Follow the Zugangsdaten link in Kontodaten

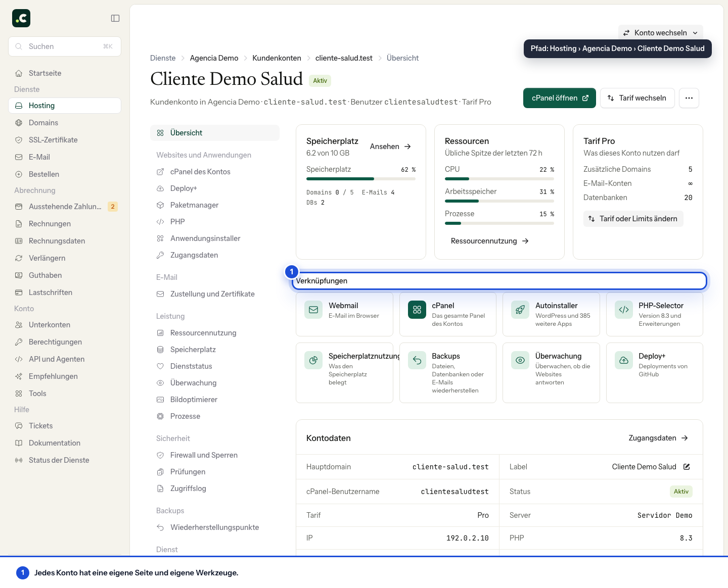[x=658, y=438]
